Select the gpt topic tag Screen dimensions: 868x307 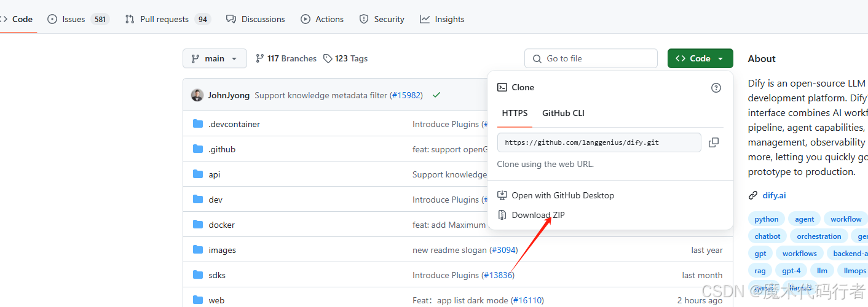[x=760, y=254]
